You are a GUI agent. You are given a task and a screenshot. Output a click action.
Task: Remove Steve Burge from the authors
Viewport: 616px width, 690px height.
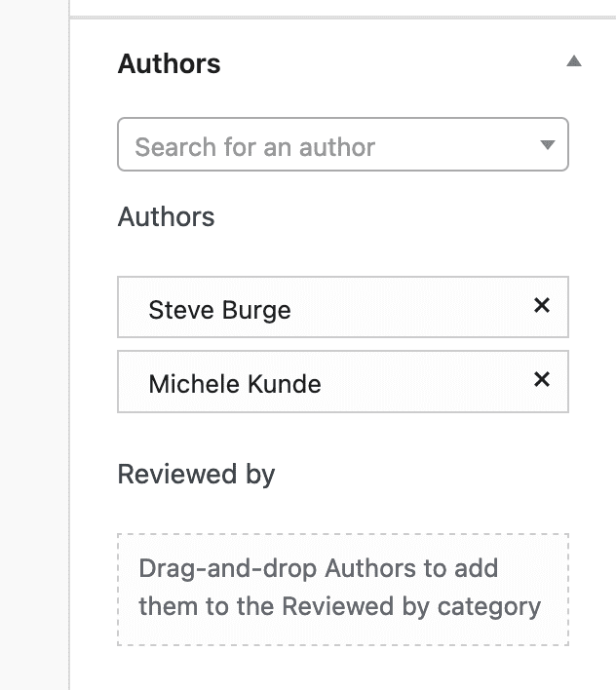tap(542, 306)
